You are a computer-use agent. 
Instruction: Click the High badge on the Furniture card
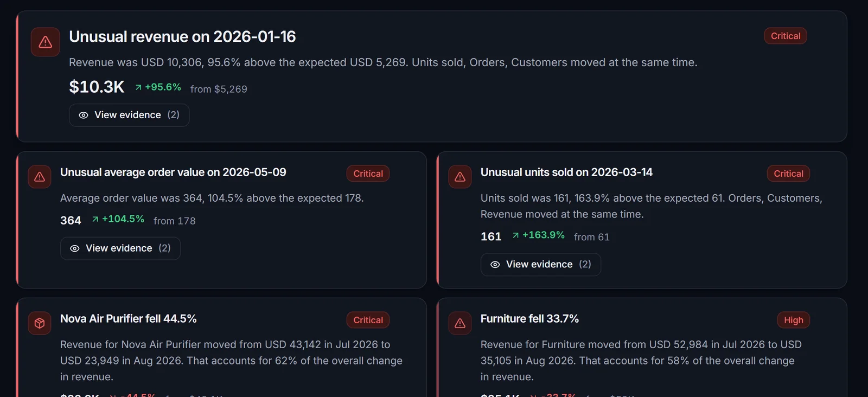click(x=794, y=320)
